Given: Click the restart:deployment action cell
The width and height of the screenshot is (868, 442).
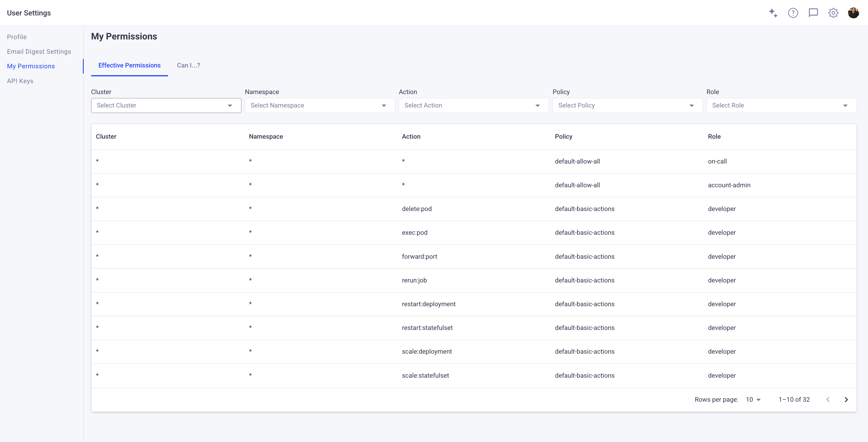Looking at the screenshot, I should point(428,304).
